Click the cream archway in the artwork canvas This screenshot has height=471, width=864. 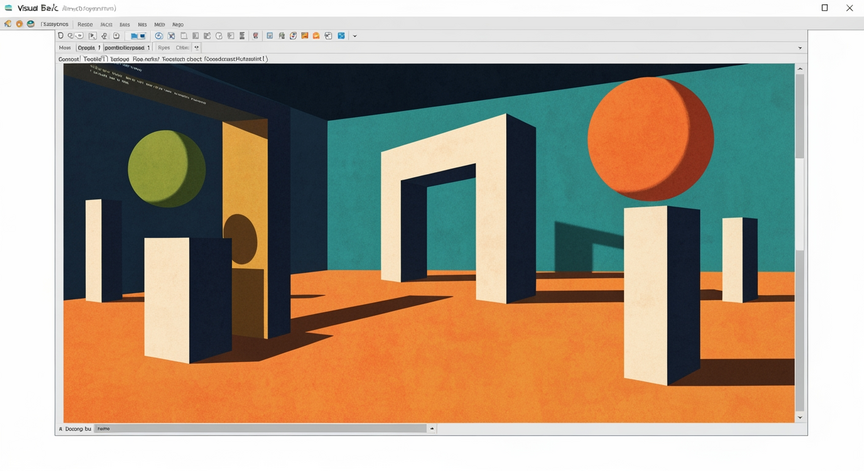(x=458, y=209)
